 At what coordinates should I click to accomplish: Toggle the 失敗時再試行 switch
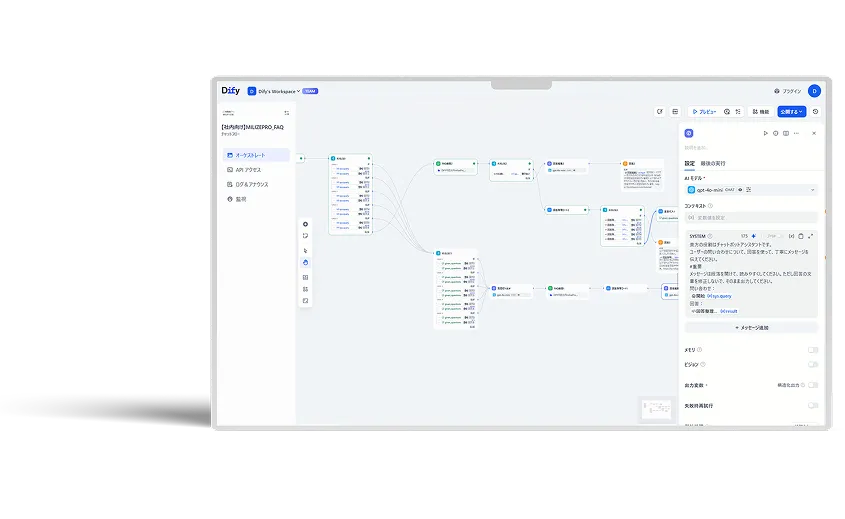coord(812,406)
